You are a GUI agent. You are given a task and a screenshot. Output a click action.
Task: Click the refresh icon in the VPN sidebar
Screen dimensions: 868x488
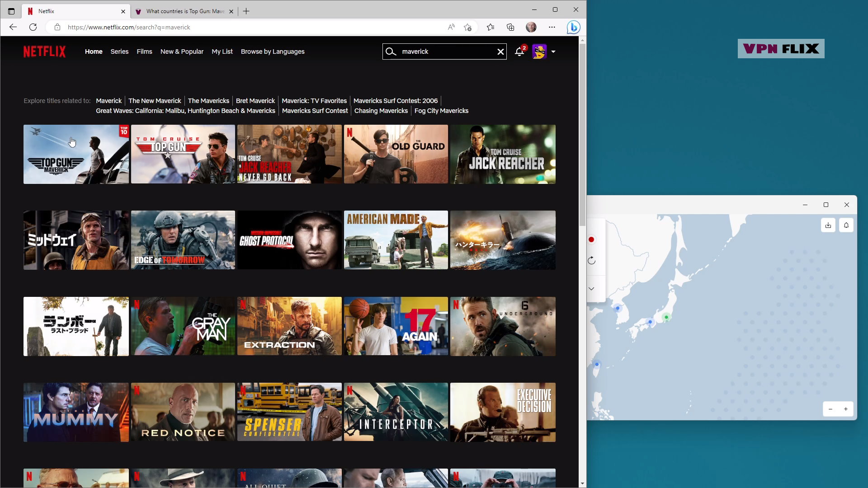[592, 260]
